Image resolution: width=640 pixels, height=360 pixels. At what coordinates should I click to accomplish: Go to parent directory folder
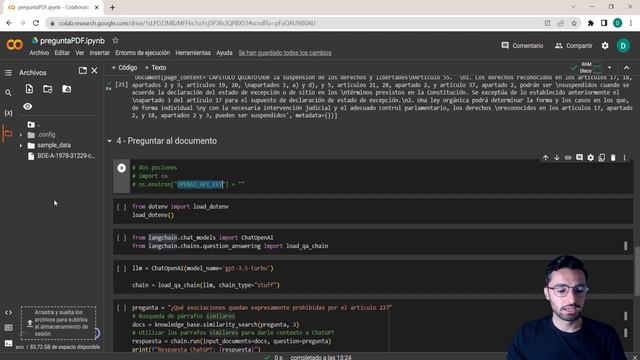click(31, 124)
